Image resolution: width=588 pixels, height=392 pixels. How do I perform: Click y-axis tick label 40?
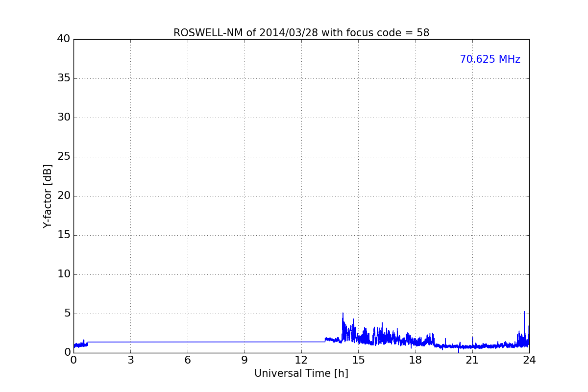pyautogui.click(x=64, y=39)
